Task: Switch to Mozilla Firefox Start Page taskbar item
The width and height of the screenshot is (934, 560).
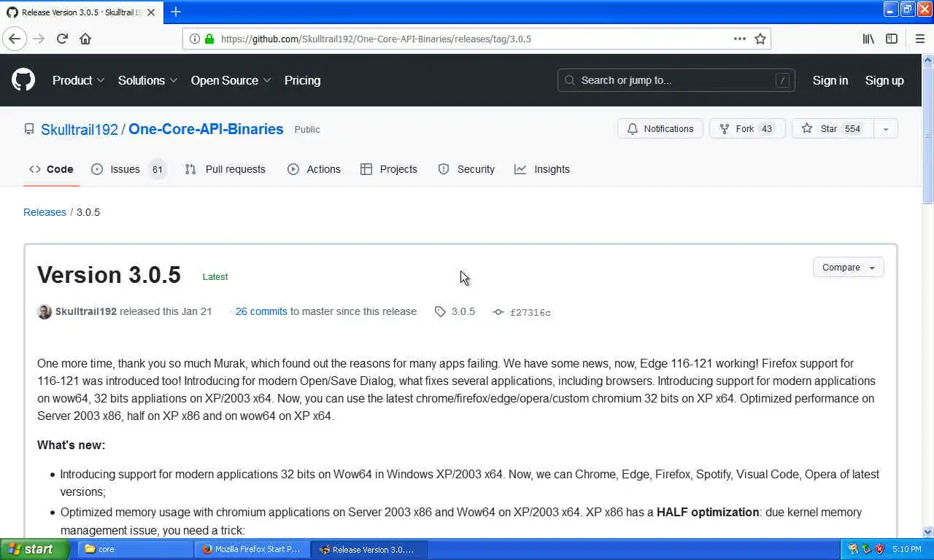Action: (252, 549)
